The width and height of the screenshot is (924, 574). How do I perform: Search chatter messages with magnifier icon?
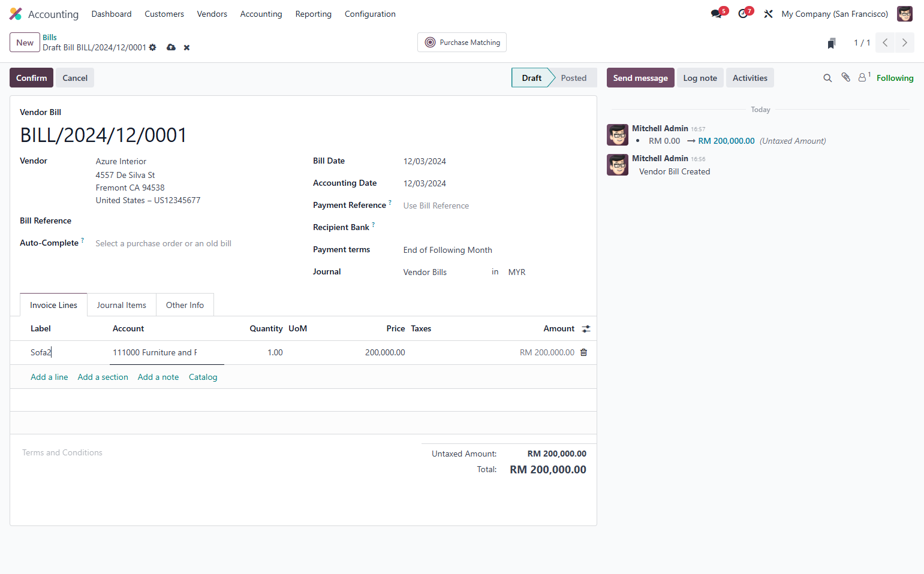pyautogui.click(x=827, y=78)
